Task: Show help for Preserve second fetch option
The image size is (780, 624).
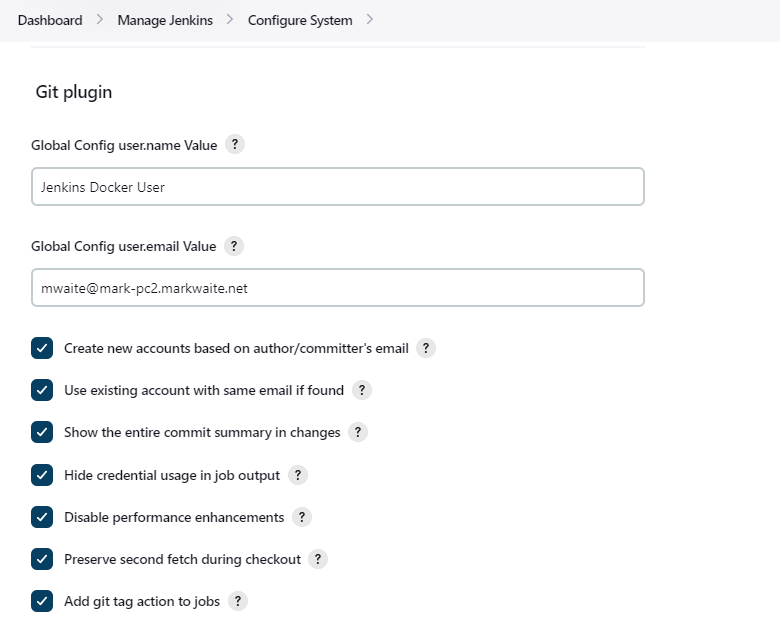Action: tap(318, 559)
